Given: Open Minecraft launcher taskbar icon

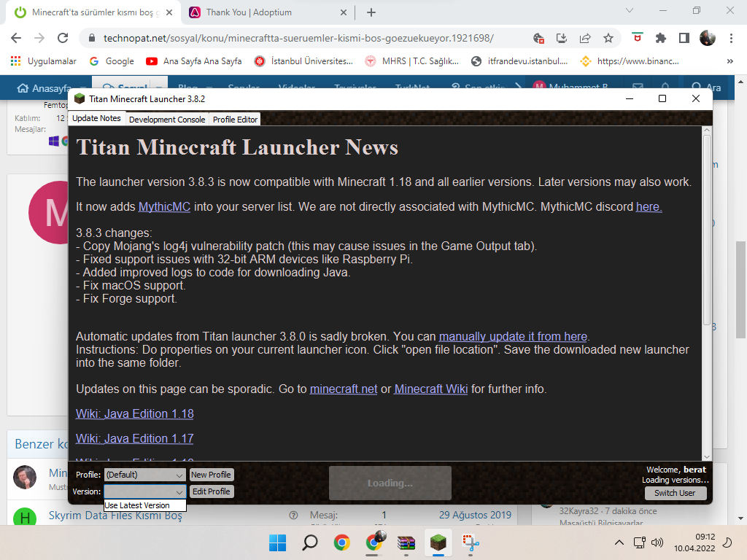Looking at the screenshot, I should tap(438, 542).
